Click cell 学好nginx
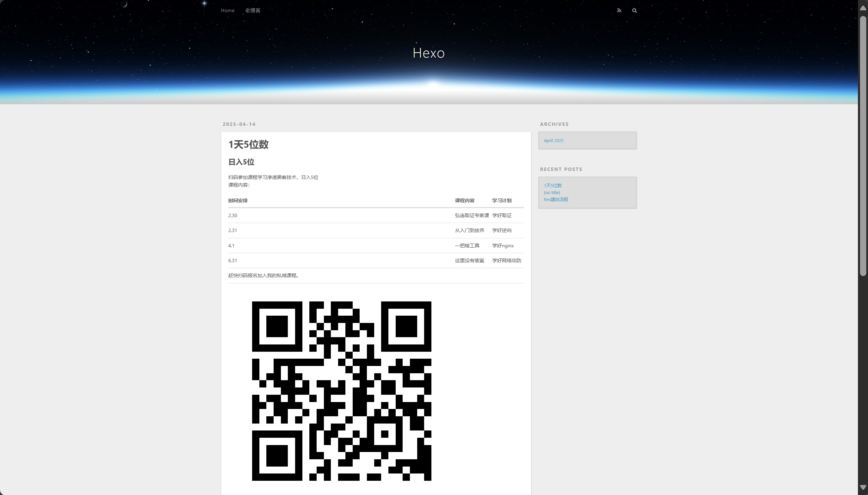Viewport: 868px width, 495px height. click(503, 246)
